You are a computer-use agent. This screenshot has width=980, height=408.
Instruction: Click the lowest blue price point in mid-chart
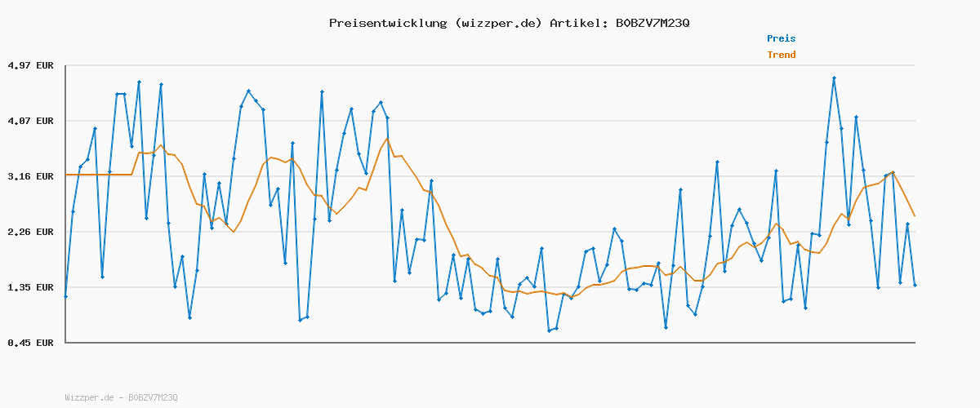pyautogui.click(x=550, y=330)
